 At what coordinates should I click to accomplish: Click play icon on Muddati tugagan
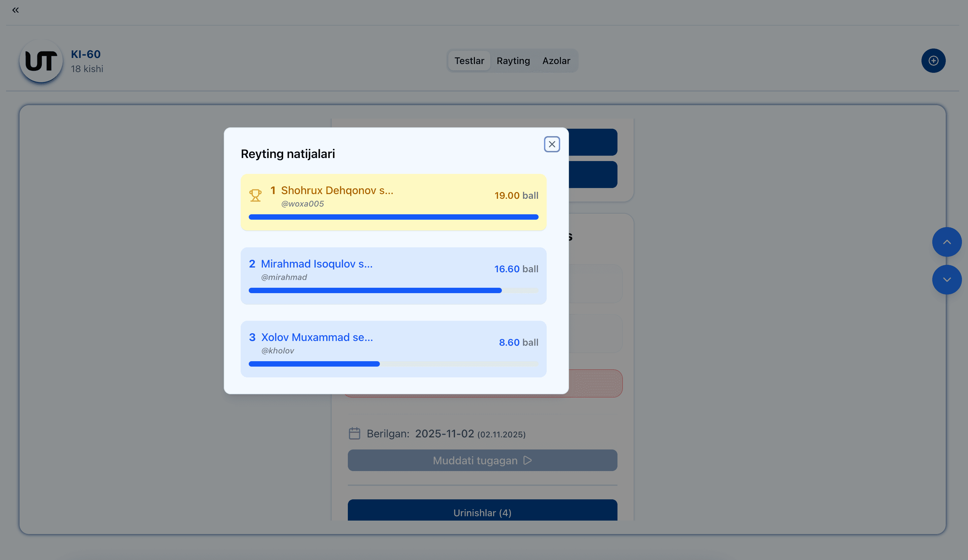point(528,461)
